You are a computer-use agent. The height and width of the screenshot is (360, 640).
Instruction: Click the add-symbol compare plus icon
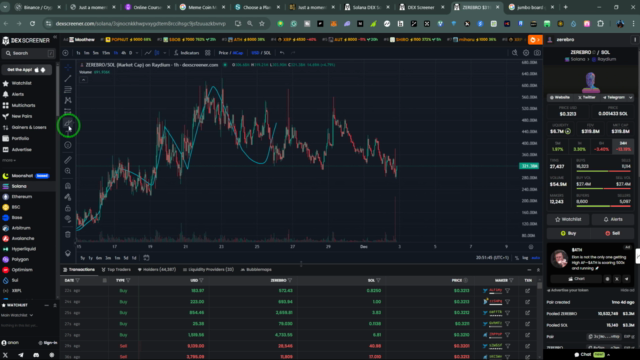[x=65, y=53]
